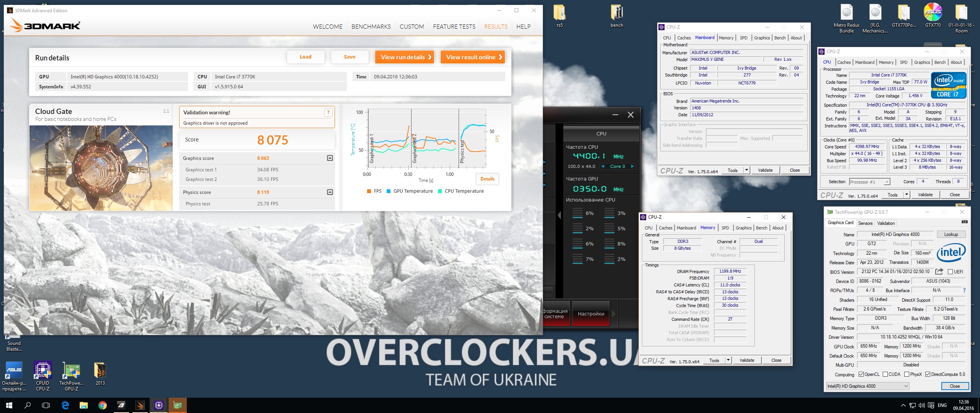Toggle CUDA checkbox in GPU-Z
The image size is (980, 413).
885,374
